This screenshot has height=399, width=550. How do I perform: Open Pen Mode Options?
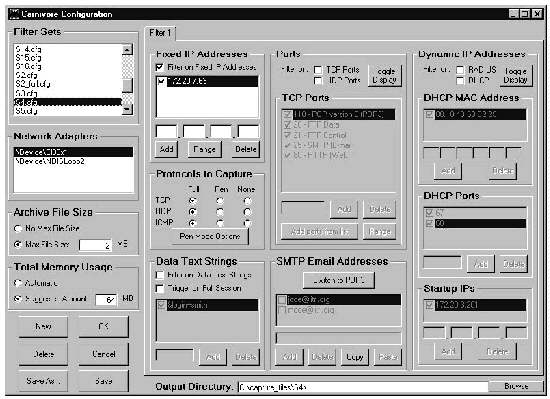pyautogui.click(x=209, y=236)
